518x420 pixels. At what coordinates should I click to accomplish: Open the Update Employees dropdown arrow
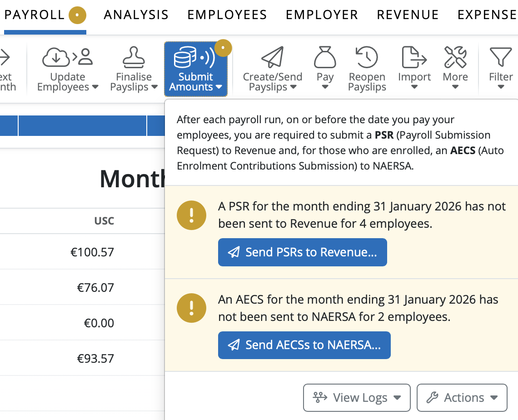[95, 87]
